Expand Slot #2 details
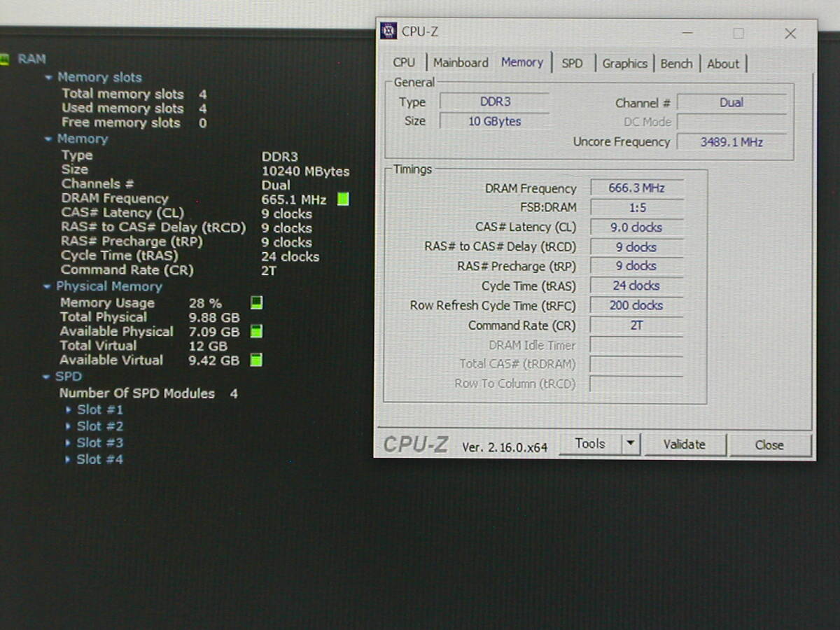This screenshot has height=630, width=840. click(68, 426)
